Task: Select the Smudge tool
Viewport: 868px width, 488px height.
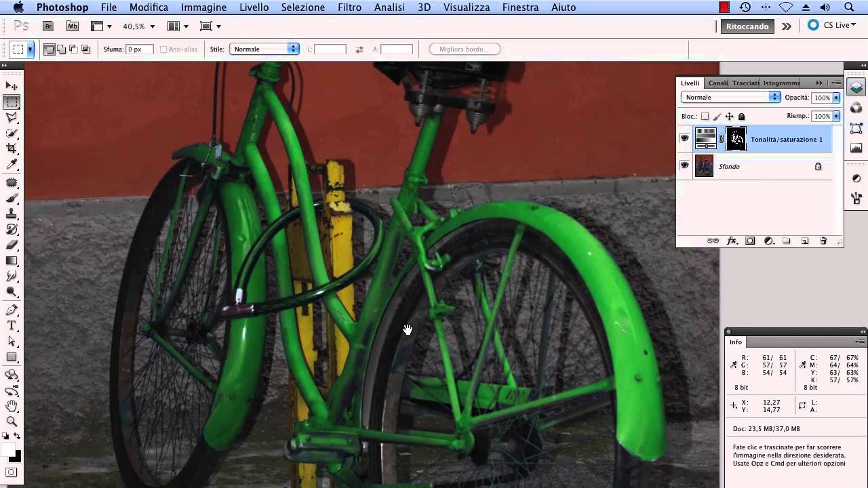Action: (x=12, y=276)
